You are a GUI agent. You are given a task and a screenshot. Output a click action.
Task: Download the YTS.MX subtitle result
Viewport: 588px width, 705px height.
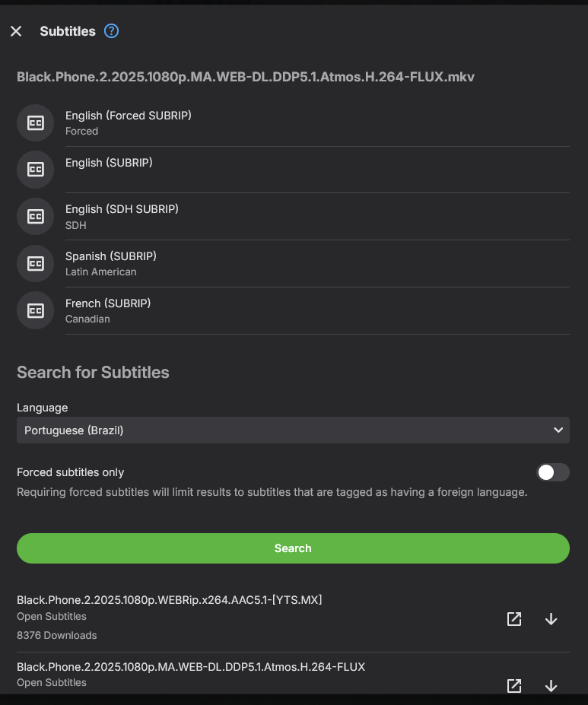pos(551,619)
